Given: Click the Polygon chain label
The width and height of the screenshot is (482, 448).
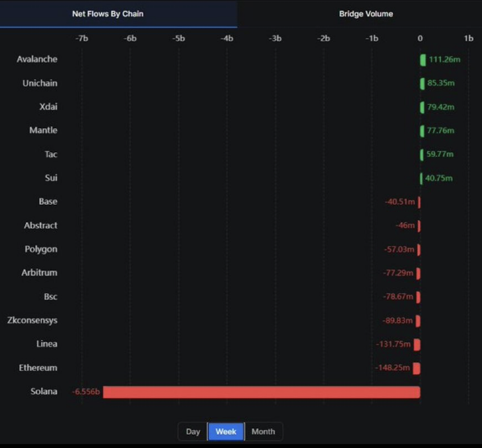Looking at the screenshot, I should point(41,249).
